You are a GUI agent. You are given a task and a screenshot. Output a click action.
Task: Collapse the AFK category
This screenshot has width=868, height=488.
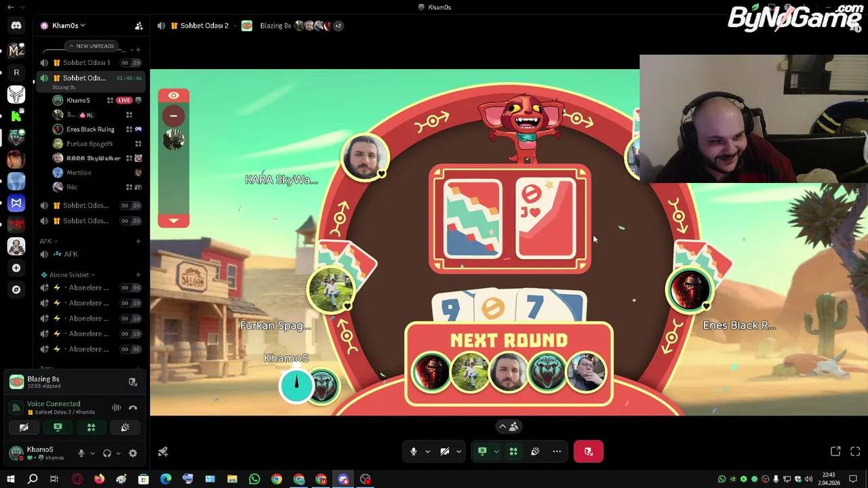tap(48, 241)
